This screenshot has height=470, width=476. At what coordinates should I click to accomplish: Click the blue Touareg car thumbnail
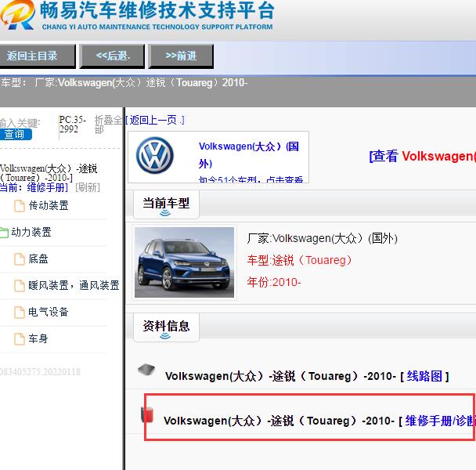pyautogui.click(x=184, y=262)
